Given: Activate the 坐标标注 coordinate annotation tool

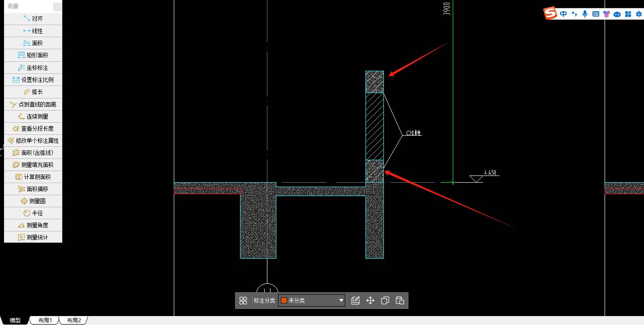Looking at the screenshot, I should tap(33, 68).
